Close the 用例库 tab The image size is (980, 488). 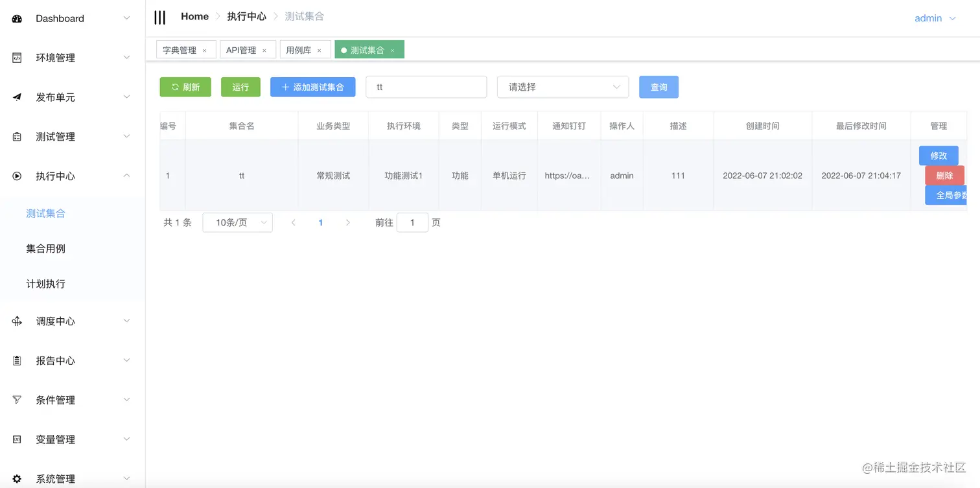click(320, 51)
